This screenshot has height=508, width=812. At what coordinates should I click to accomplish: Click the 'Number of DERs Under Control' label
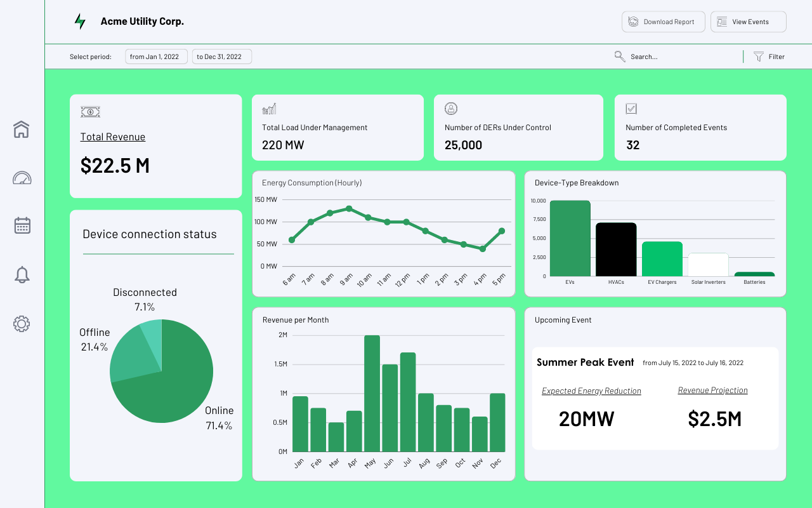pyautogui.click(x=498, y=128)
